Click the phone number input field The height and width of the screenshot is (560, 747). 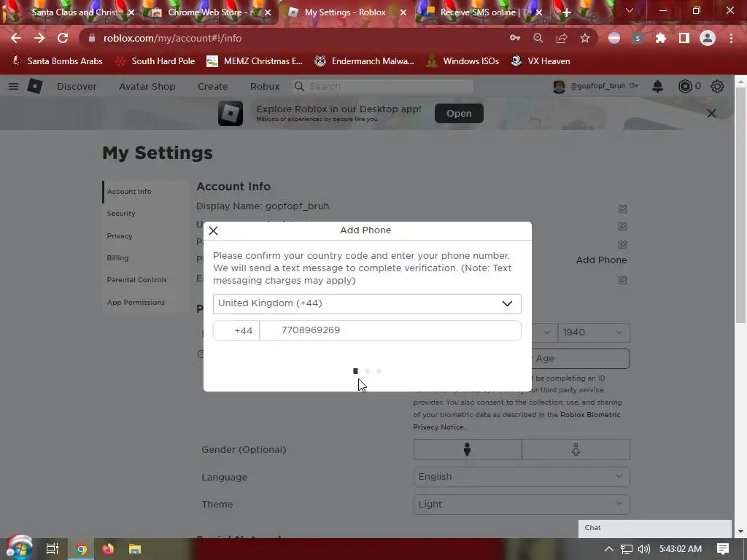pos(390,330)
